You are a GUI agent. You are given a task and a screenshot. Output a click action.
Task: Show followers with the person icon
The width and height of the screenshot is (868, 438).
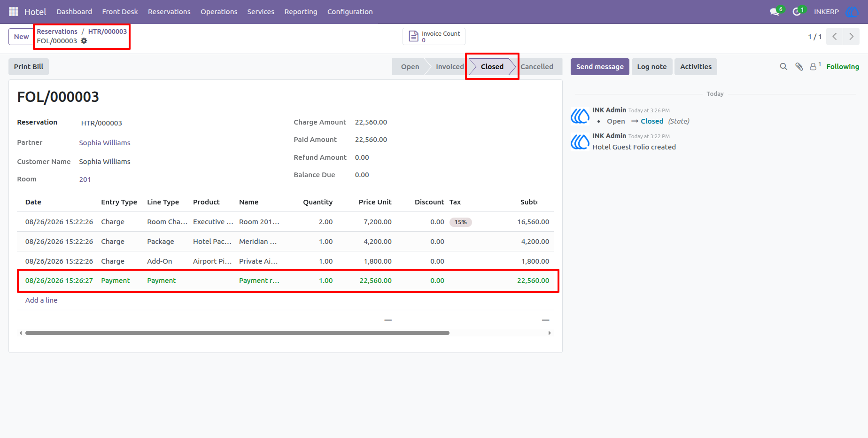tap(813, 67)
